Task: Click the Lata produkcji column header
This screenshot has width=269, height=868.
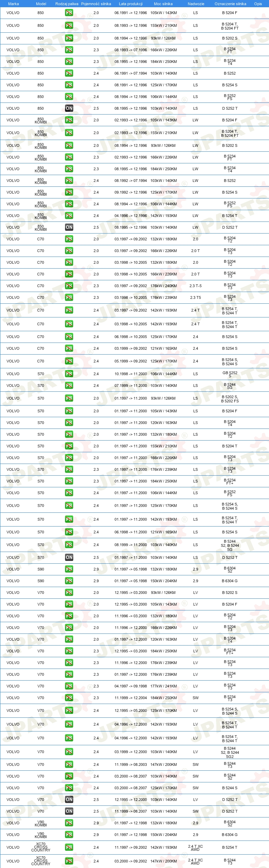Action: coord(131,4)
